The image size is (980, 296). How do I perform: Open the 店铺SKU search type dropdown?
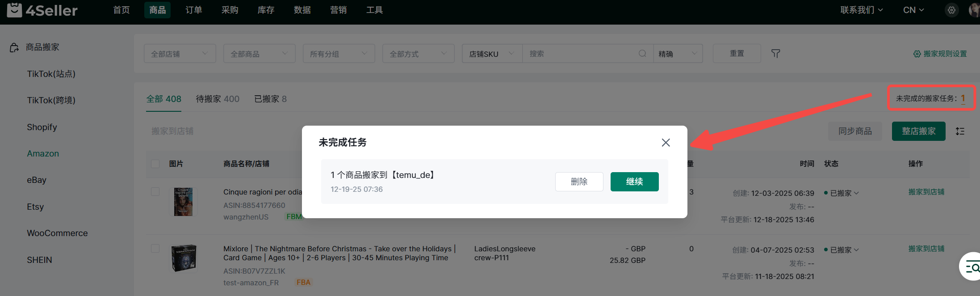(491, 54)
